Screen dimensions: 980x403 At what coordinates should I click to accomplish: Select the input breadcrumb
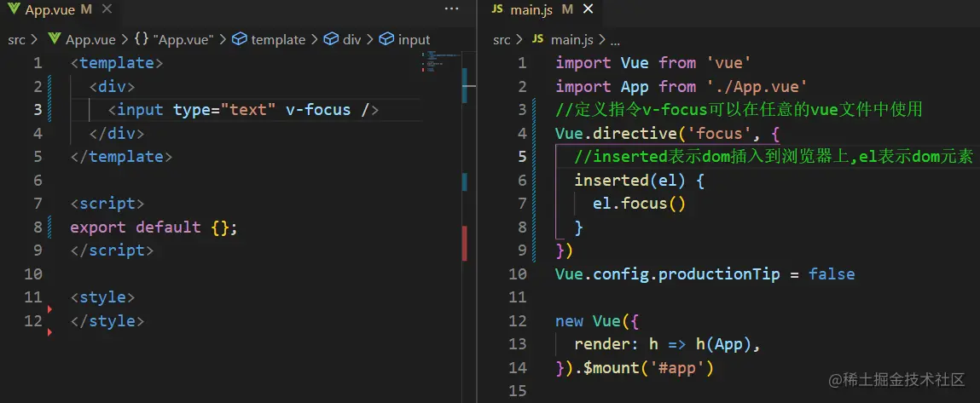[414, 39]
